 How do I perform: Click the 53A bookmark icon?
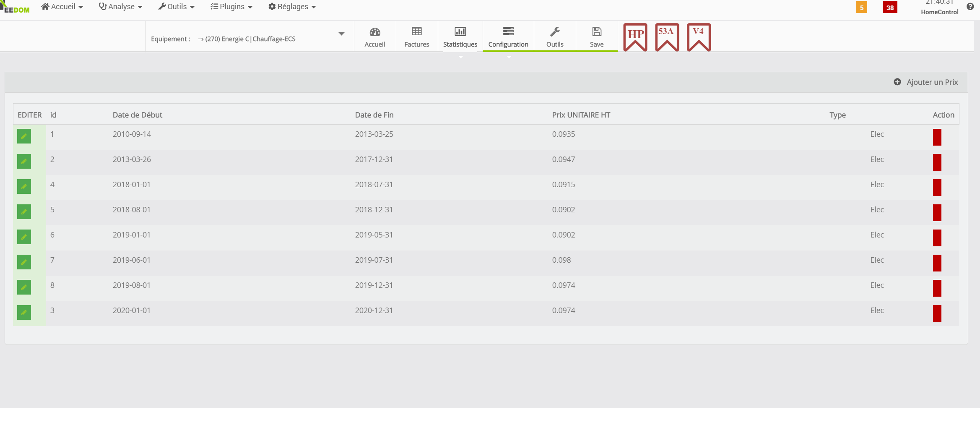pos(667,37)
